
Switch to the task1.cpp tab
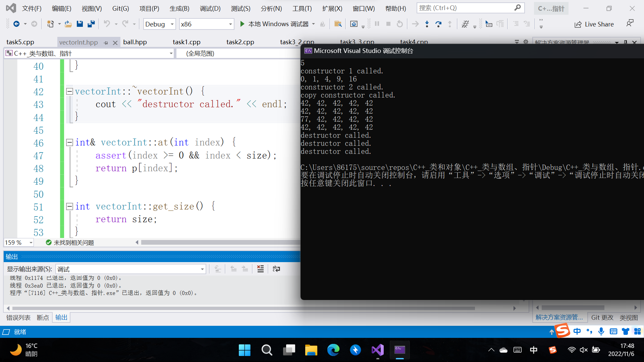(186, 42)
